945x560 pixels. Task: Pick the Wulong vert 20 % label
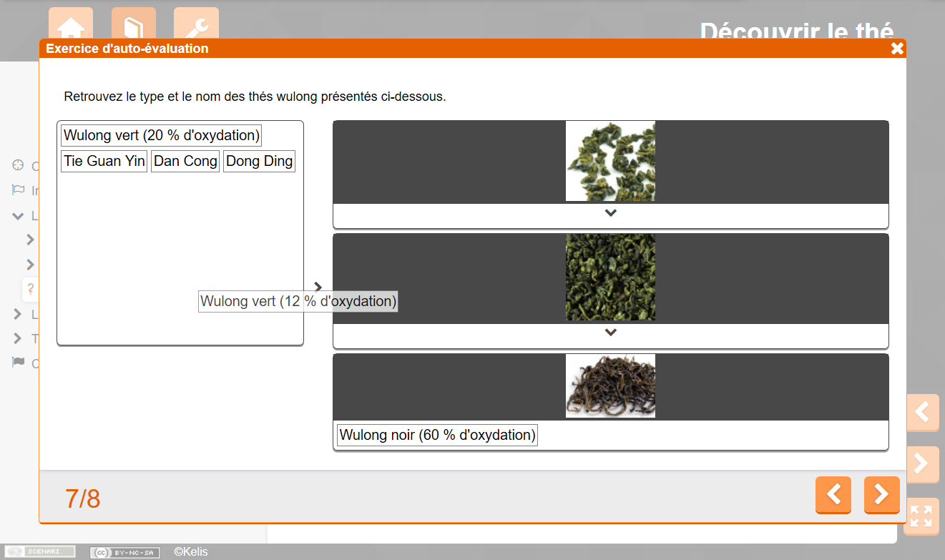161,135
